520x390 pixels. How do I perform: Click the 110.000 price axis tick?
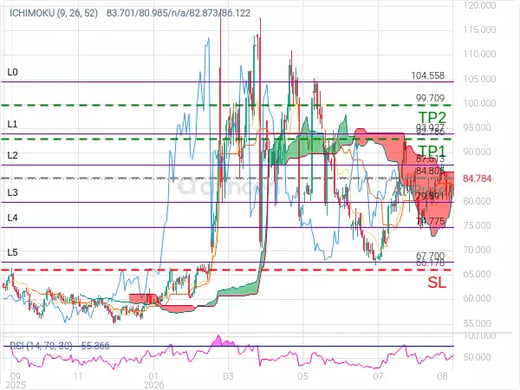[480, 54]
